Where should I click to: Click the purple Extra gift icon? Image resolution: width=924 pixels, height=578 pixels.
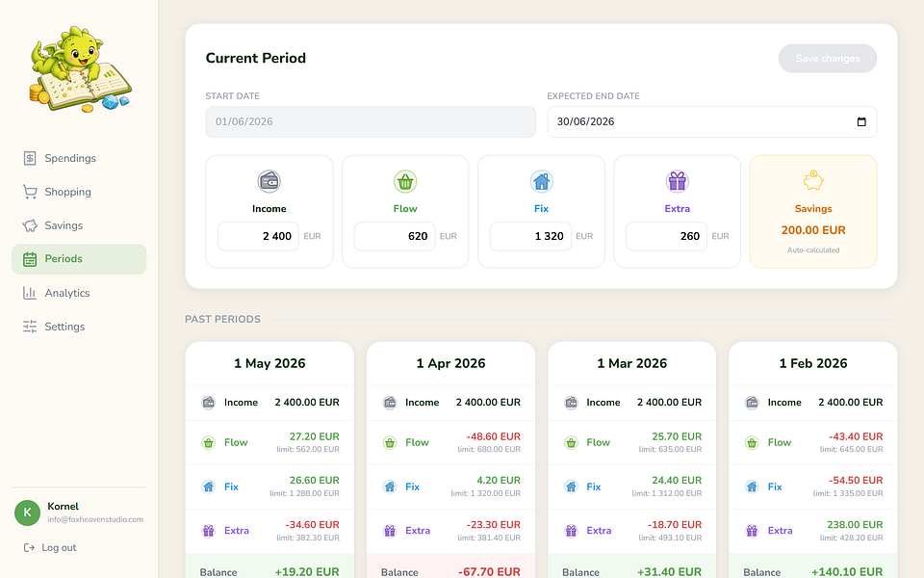point(677,181)
